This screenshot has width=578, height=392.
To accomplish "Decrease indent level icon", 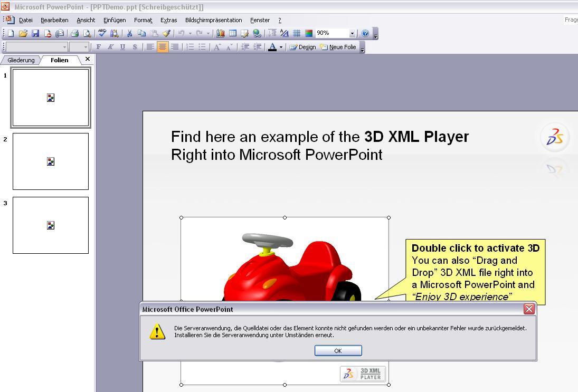I will 245,47.
